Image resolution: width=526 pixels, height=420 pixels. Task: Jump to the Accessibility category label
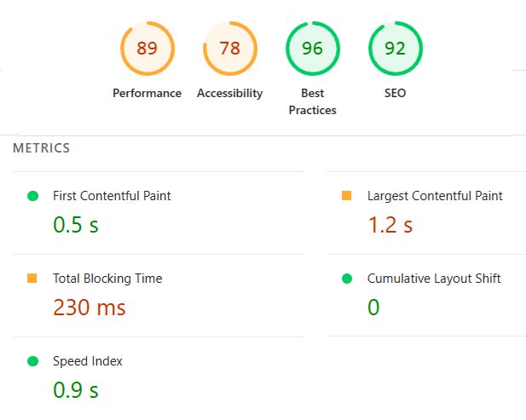pos(229,94)
